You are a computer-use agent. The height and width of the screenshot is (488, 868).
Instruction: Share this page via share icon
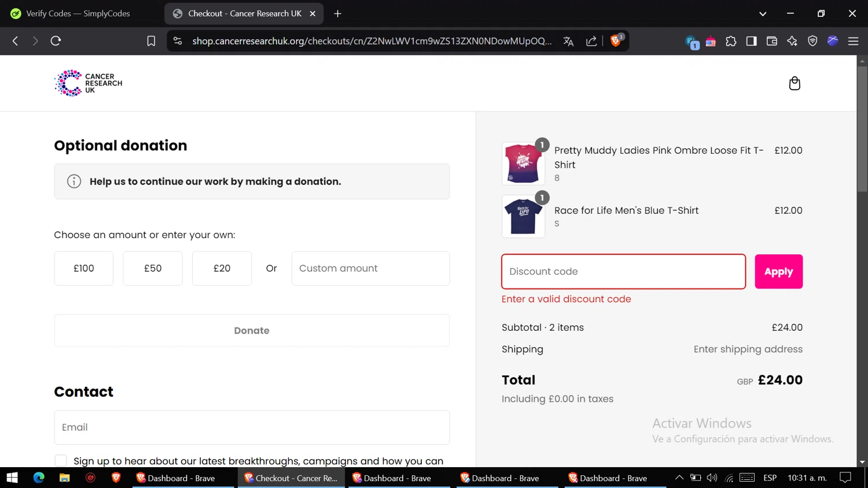point(591,41)
